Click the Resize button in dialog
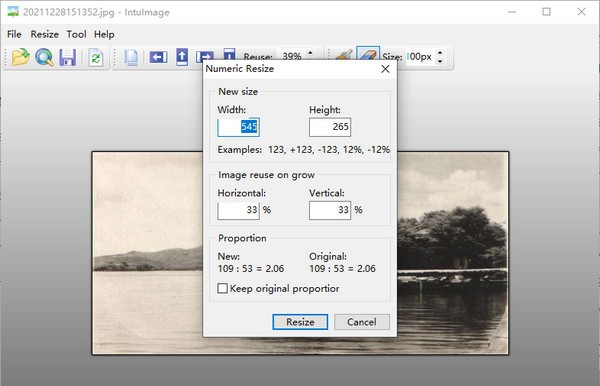Screen dimensions: 600x386 click(x=300, y=322)
